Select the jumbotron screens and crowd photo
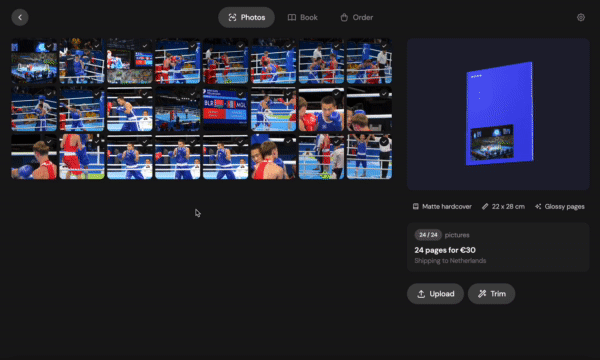This screenshot has width=600, height=360. [x=130, y=61]
